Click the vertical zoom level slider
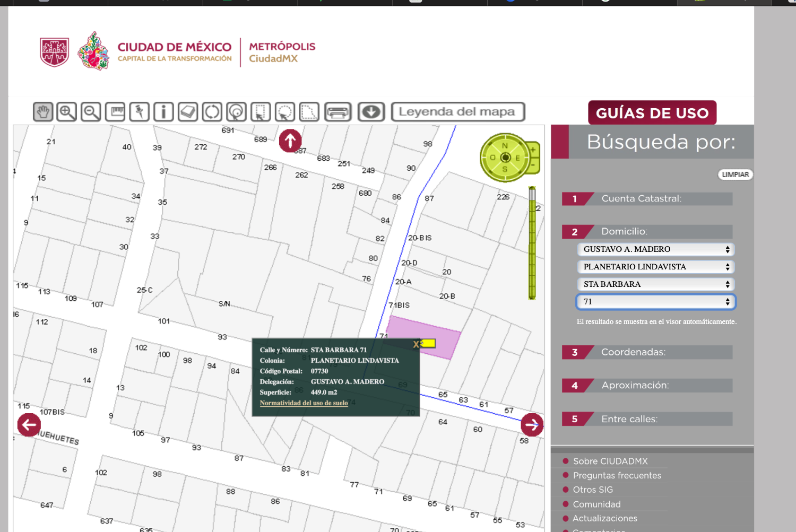796x532 pixels. (532, 243)
